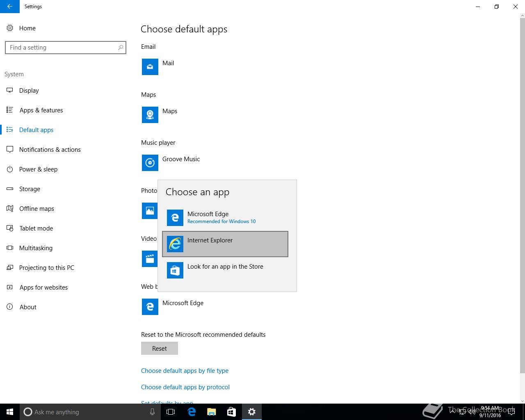The height and width of the screenshot is (420, 525).
Task: Click the Groove Music app icon
Action: point(150,163)
